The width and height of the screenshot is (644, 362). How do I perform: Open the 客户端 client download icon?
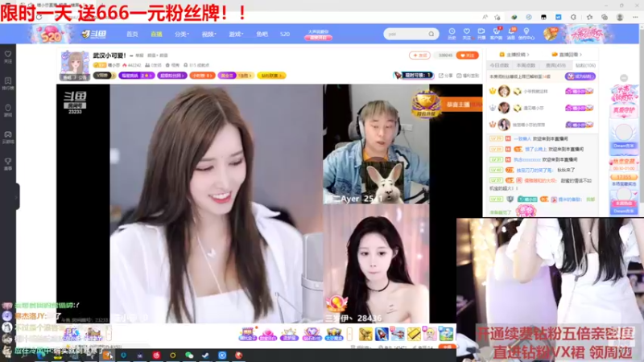(x=496, y=34)
